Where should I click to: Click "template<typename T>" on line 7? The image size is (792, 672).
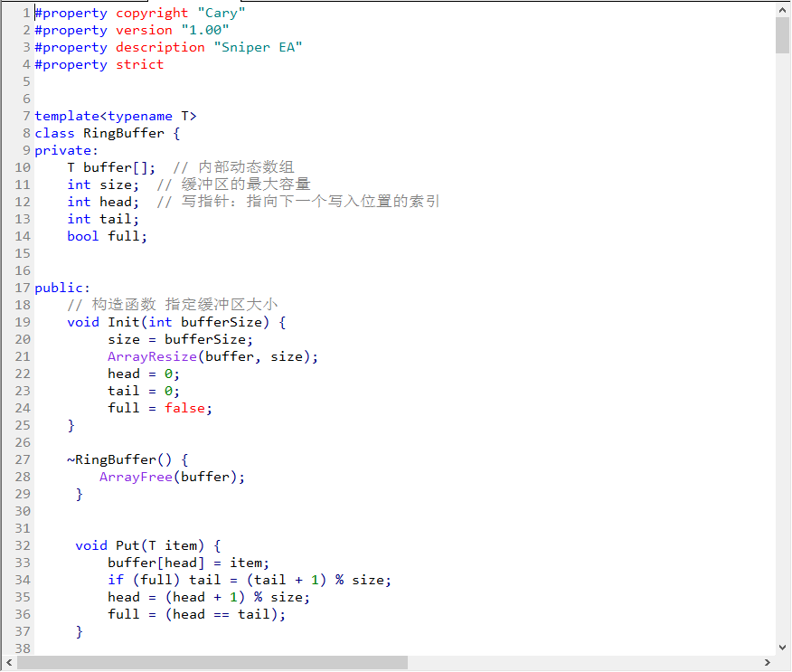[116, 116]
